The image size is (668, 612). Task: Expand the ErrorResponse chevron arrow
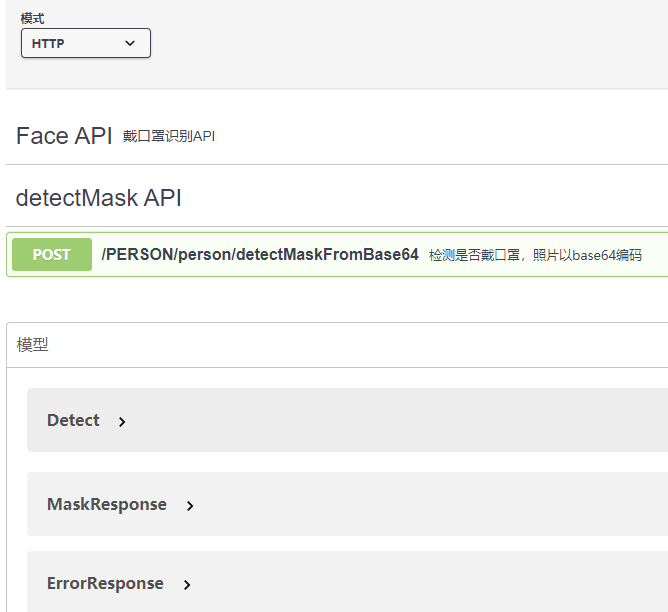point(187,585)
